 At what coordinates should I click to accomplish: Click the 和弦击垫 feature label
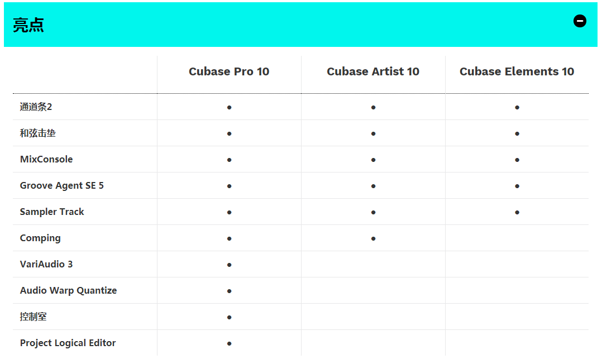[x=37, y=133]
